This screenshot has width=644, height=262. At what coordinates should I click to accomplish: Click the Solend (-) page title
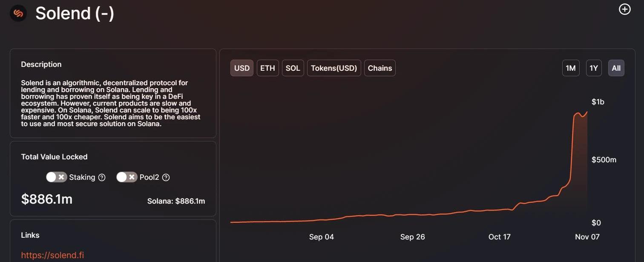point(75,14)
